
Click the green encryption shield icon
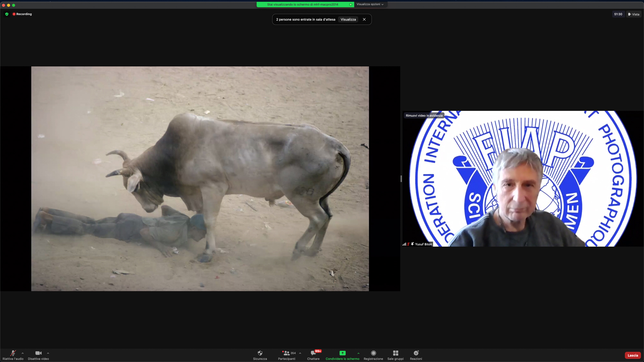pos(7,14)
